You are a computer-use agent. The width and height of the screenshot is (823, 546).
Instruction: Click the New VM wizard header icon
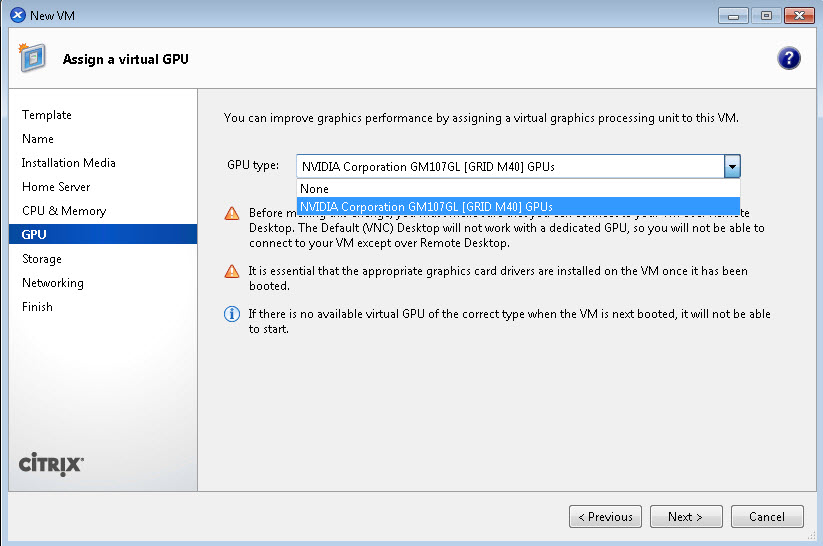pyautogui.click(x=33, y=58)
